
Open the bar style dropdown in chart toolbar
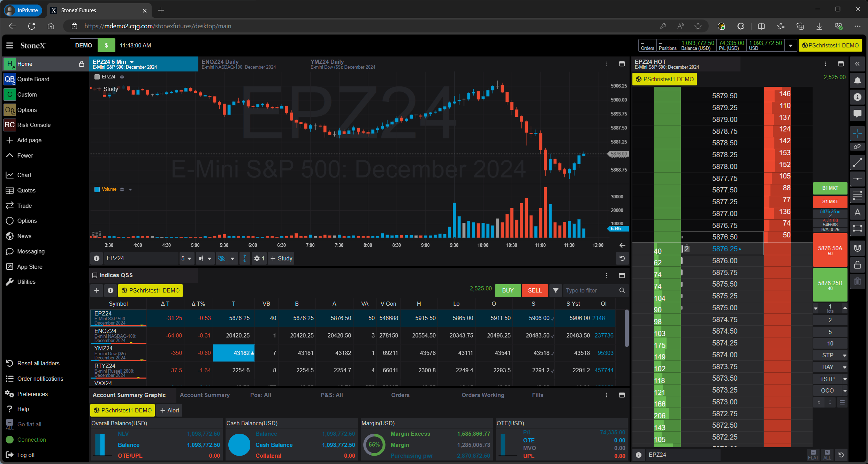coord(205,258)
